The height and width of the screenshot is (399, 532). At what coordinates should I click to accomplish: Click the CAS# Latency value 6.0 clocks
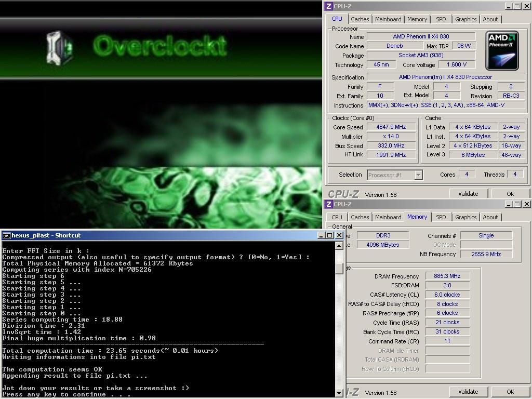pyautogui.click(x=447, y=295)
